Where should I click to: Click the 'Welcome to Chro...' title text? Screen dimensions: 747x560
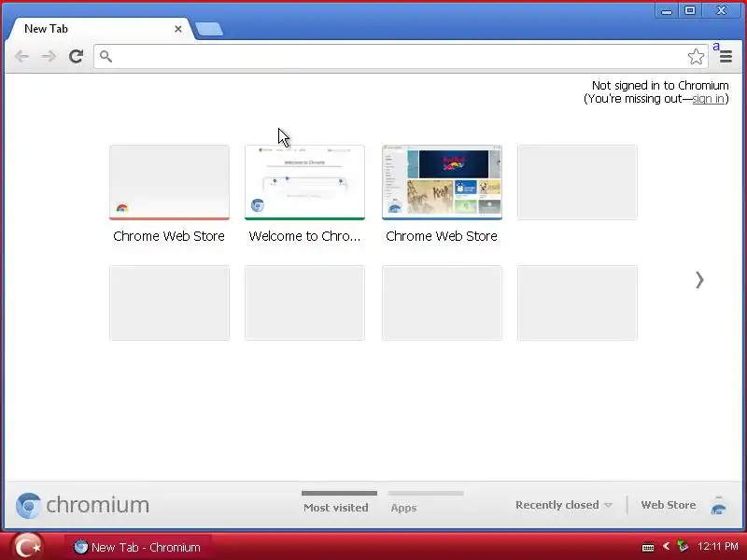click(304, 236)
